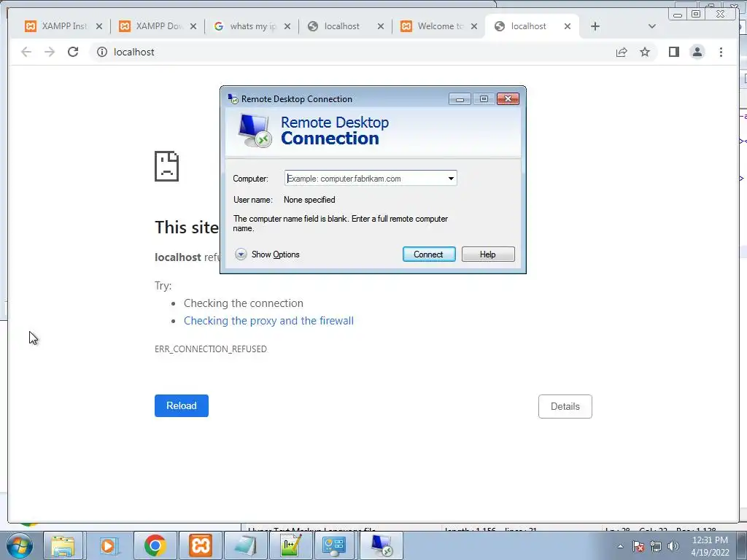Switch to the XAMPP Installers tab

pos(57,26)
